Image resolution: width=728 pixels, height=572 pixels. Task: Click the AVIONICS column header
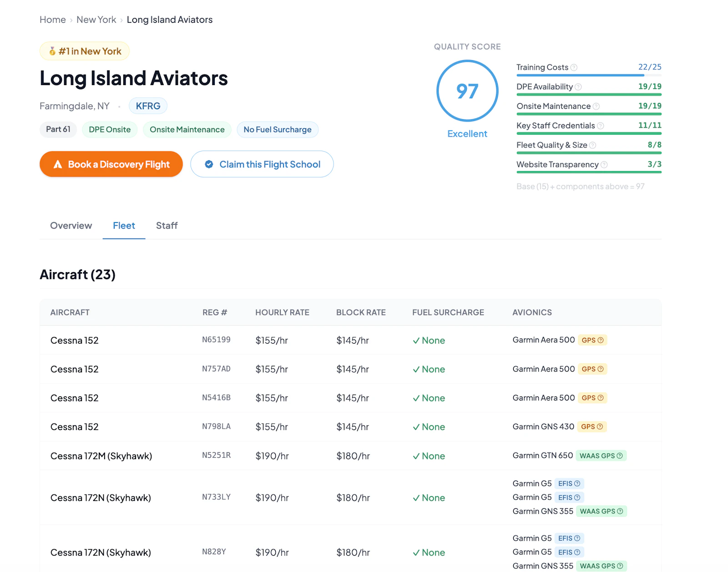click(x=532, y=313)
